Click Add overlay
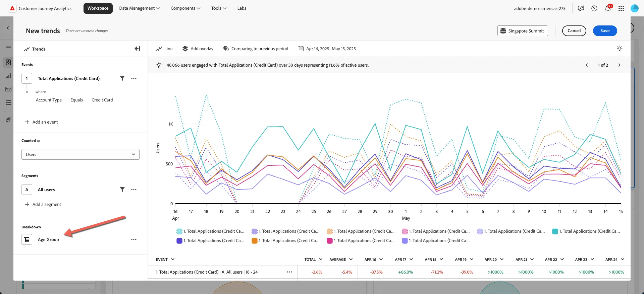 click(x=198, y=49)
